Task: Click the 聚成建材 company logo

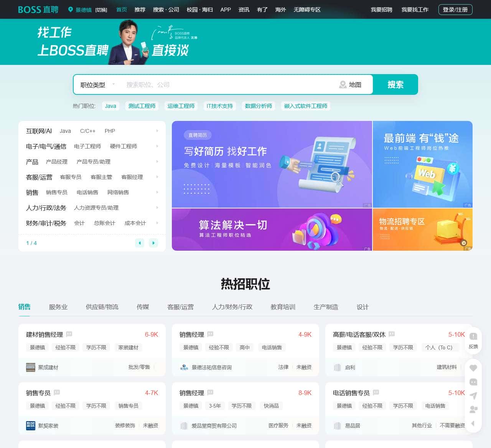Action: click(x=31, y=367)
